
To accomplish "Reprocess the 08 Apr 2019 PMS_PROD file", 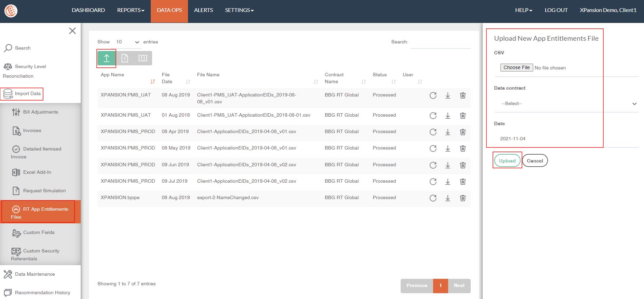I will [433, 132].
